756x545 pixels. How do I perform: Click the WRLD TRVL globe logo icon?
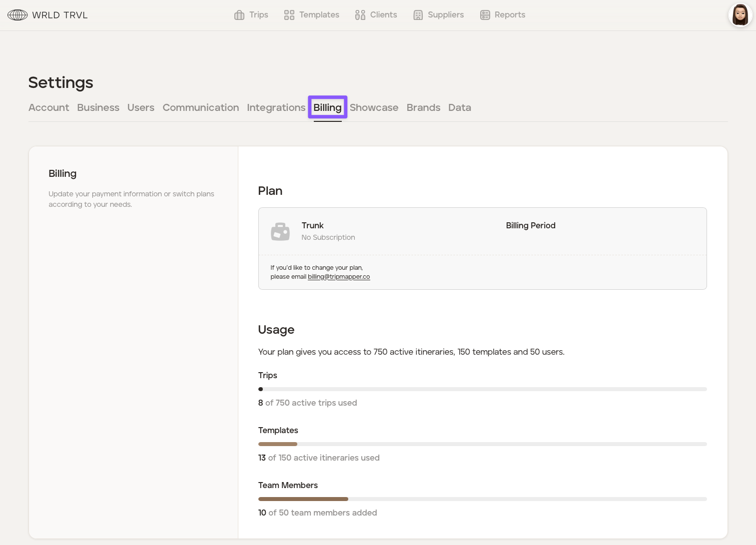pos(17,15)
